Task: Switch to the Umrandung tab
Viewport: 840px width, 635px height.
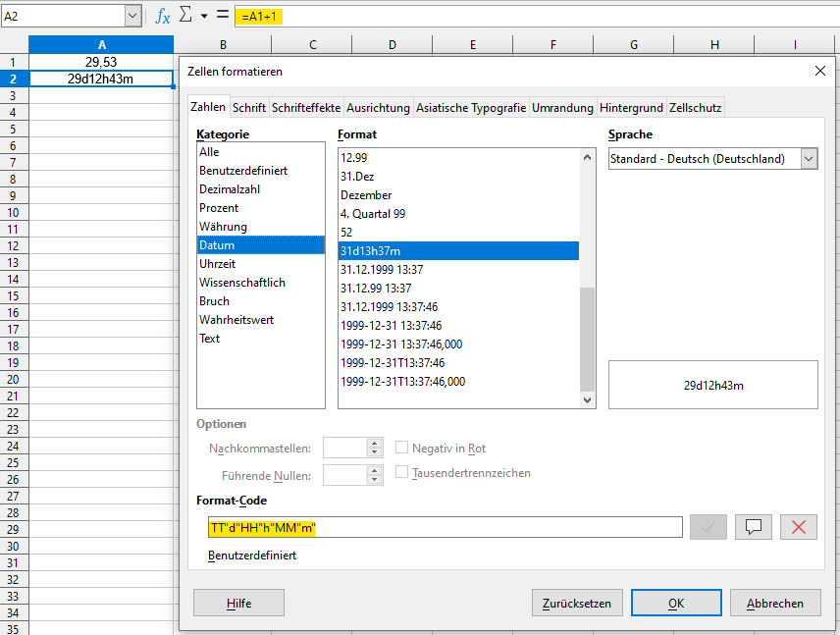Action: (x=562, y=108)
